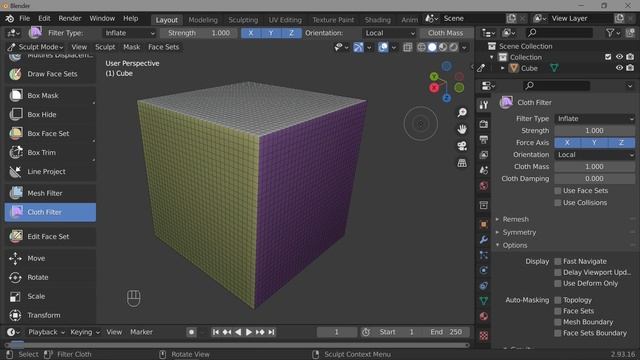Viewport: 640px width, 360px height.
Task: Select the Cloth Filter tool
Action: click(x=50, y=212)
